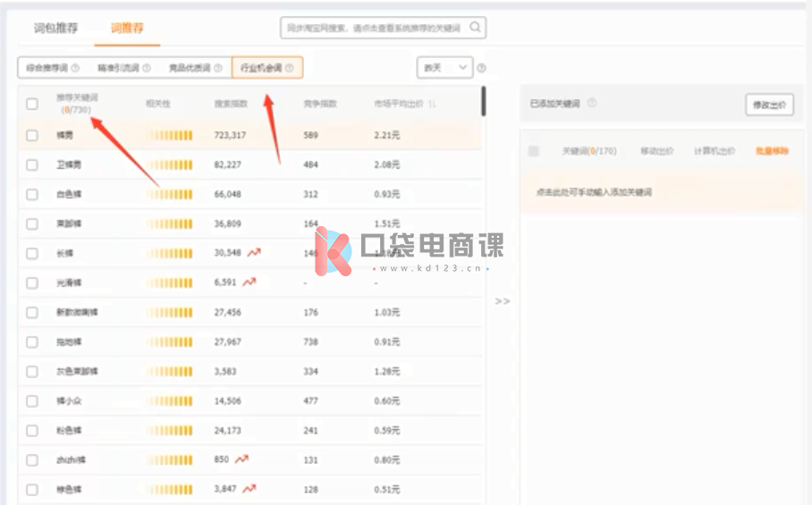812x505 pixels.
Task: Select the 竞品优质词 filter tab
Action: click(x=195, y=68)
